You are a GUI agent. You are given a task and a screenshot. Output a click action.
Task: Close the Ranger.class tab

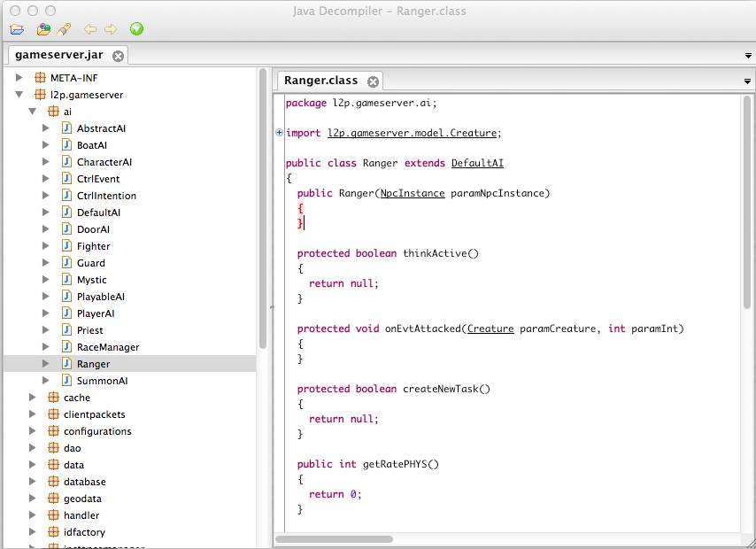[x=374, y=81]
